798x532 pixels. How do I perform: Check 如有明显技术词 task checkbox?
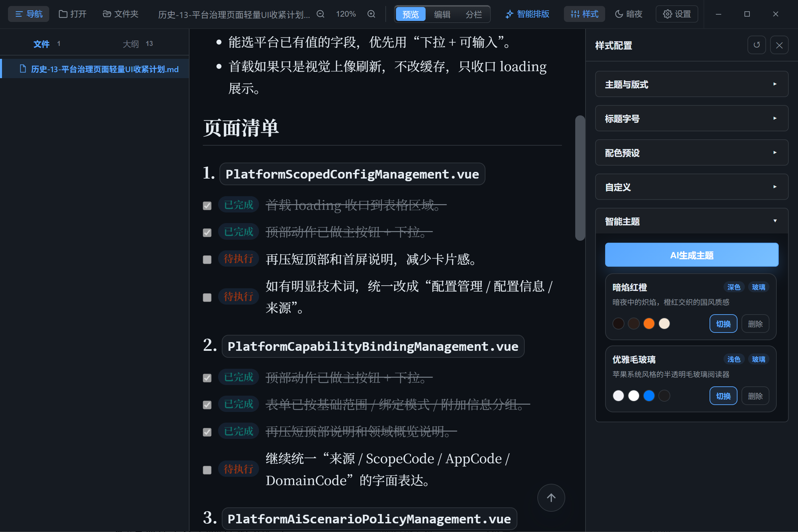[207, 297]
